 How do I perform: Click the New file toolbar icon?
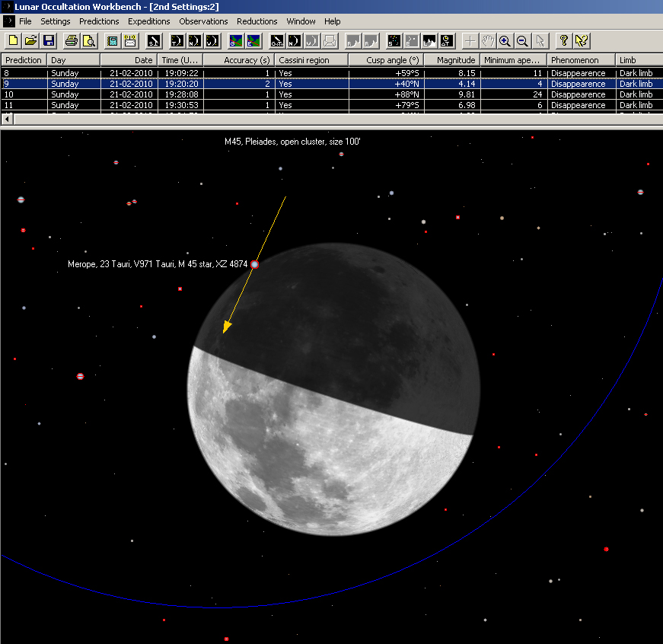tap(13, 41)
